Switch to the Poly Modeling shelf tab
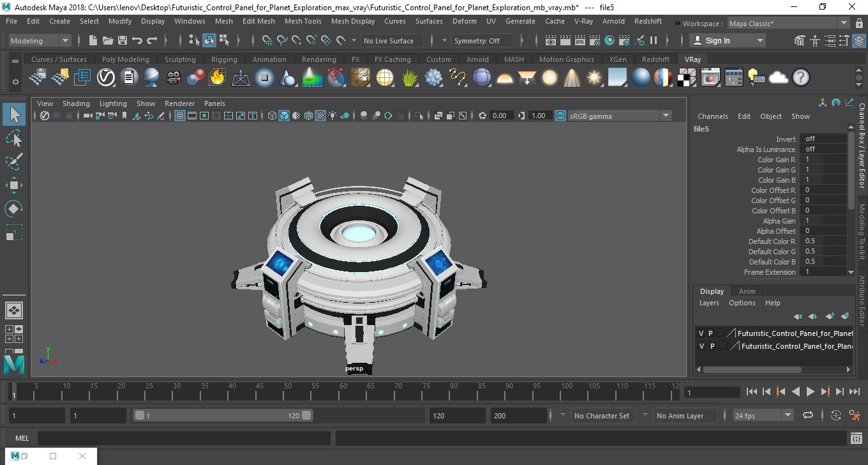The image size is (868, 465). tap(125, 59)
